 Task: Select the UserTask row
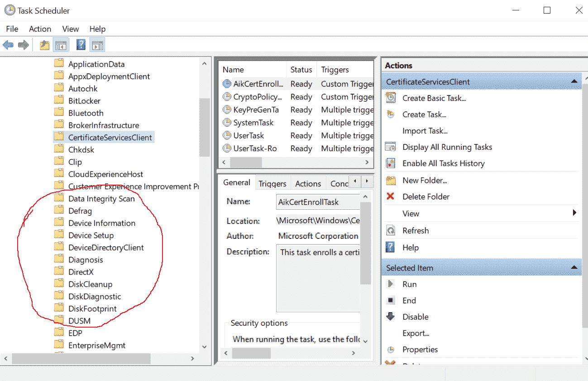pos(296,135)
